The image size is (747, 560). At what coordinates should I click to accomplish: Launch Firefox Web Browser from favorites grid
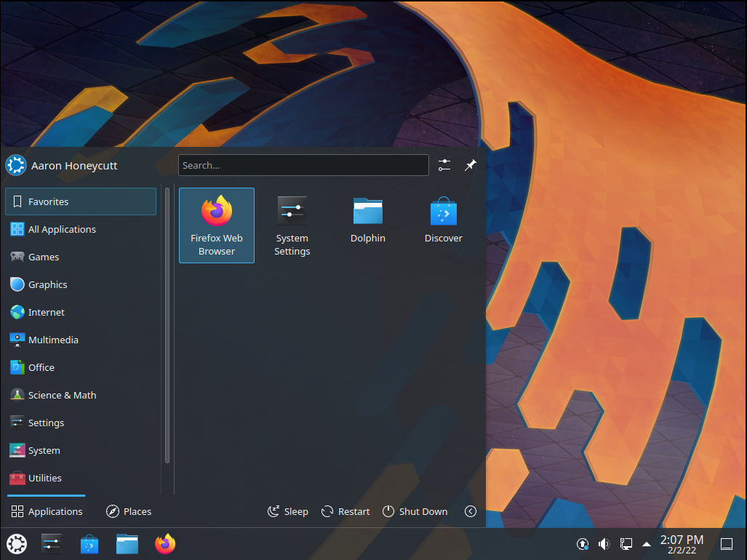pos(216,225)
